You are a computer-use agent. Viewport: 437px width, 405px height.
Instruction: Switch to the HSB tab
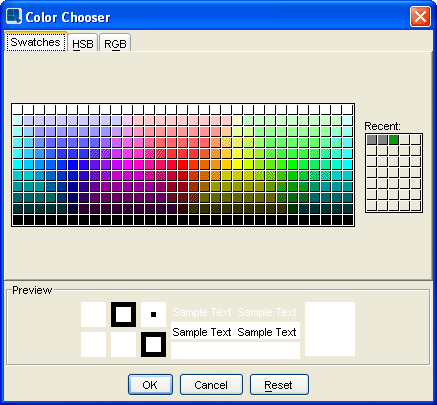[x=83, y=43]
